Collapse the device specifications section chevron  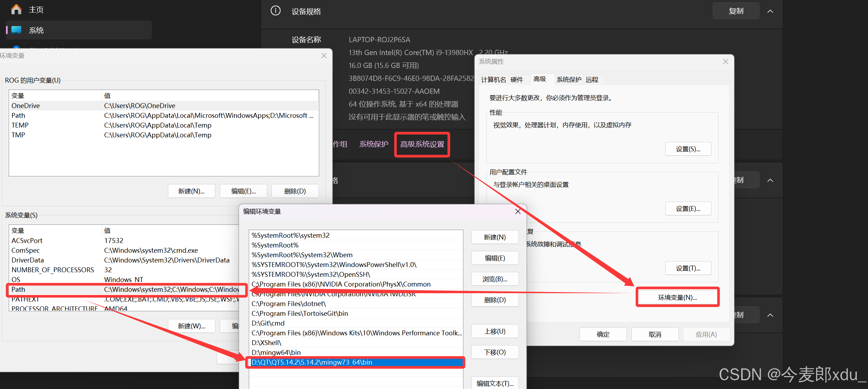[x=770, y=11]
